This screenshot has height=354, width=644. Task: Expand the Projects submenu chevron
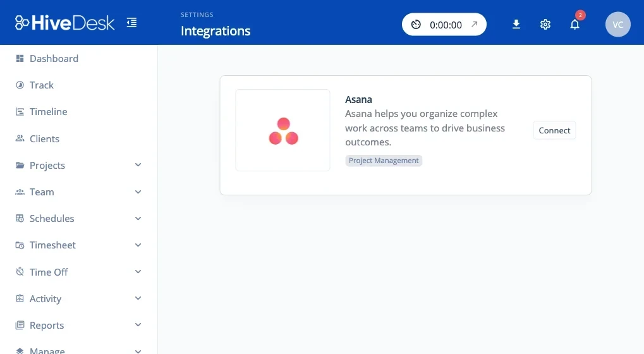pyautogui.click(x=138, y=165)
